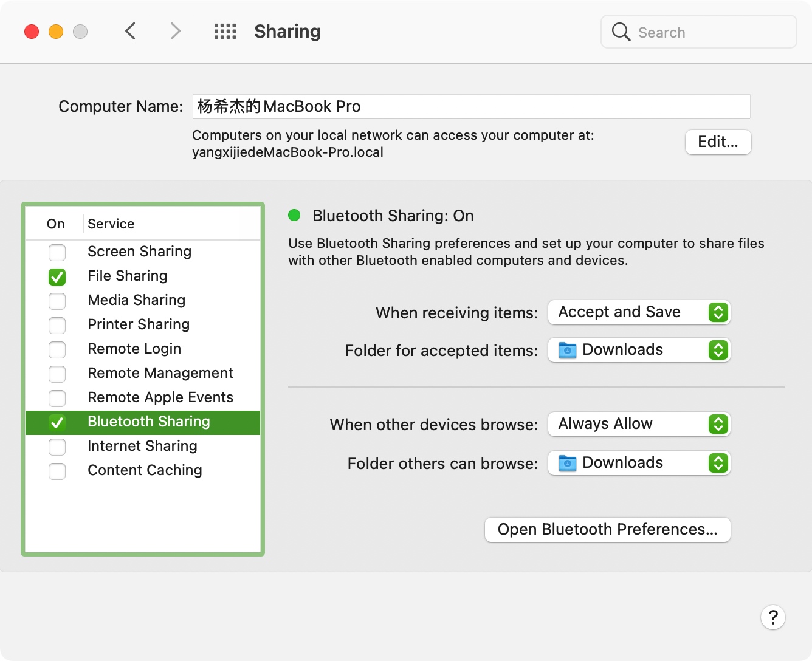The image size is (812, 661).
Task: Select Internet Sharing service row
Action: tap(143, 446)
